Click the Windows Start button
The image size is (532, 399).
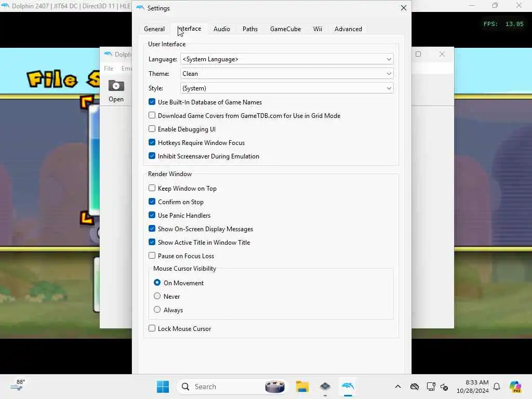pos(163,387)
